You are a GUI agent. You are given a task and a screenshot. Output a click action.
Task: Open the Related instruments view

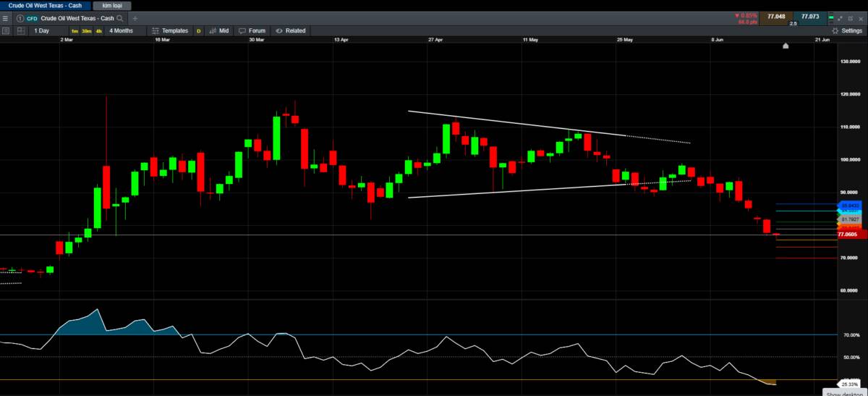pyautogui.click(x=291, y=30)
